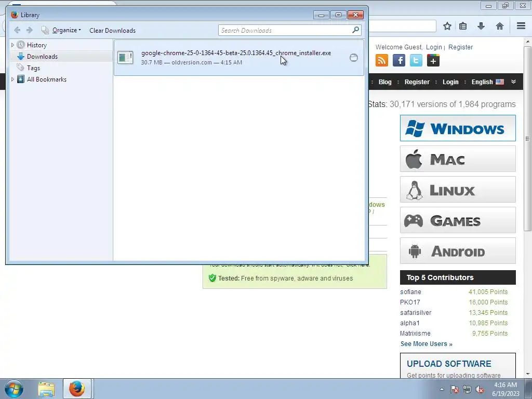This screenshot has width=532, height=399.
Task: Open the Facebook icon
Action: click(x=399, y=60)
